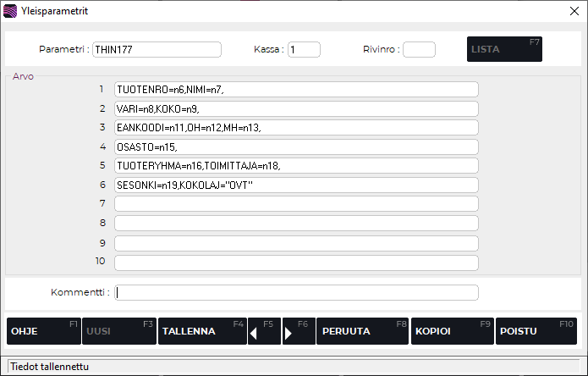
Task: Focus the Parametri field containing THIN177
Action: click(157, 49)
